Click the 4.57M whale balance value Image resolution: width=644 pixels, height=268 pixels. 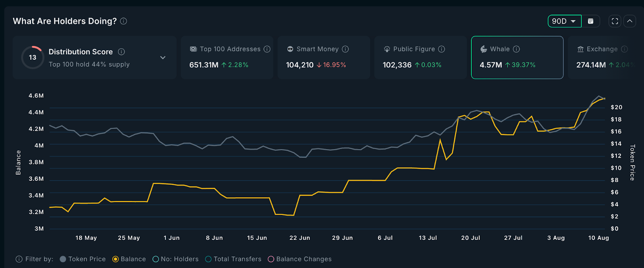[491, 65]
